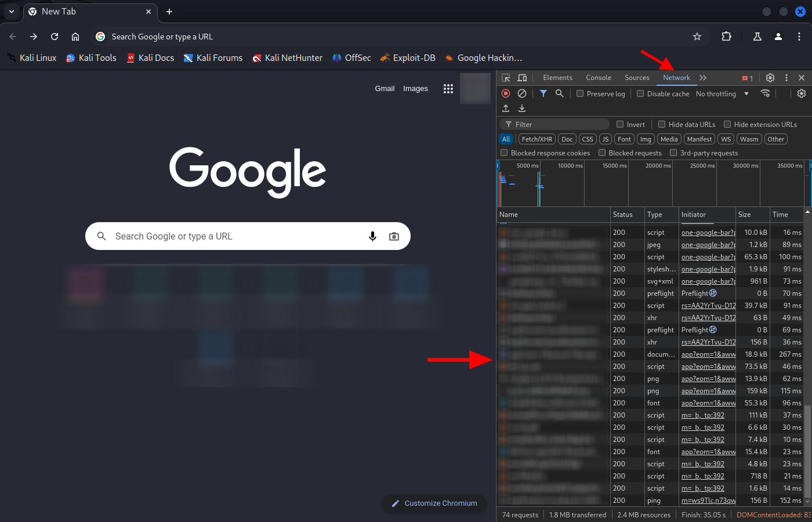812x522 pixels.
Task: Click the preflight icon in the 70 ms row
Action: [713, 293]
